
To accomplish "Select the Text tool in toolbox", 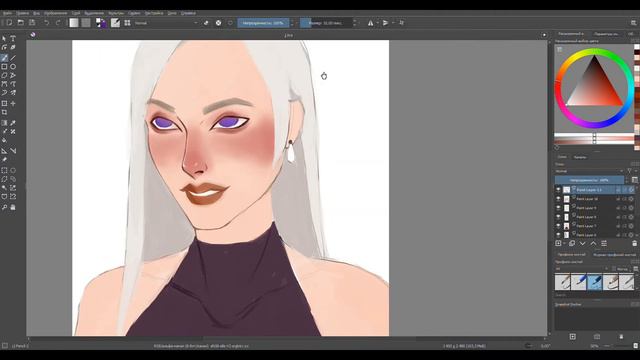I will pos(13,38).
